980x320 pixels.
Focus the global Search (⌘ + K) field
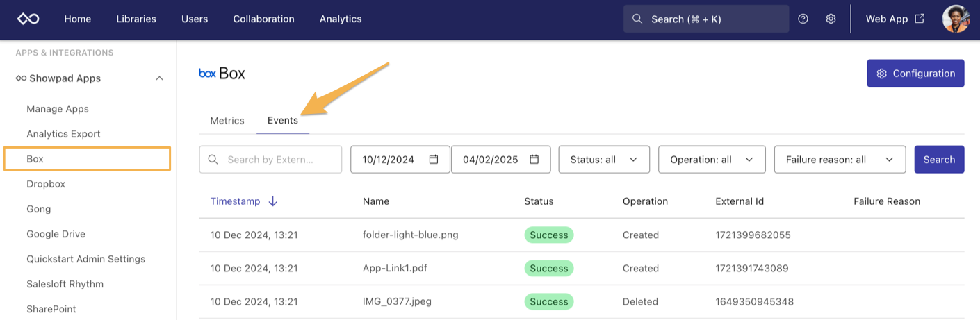[705, 19]
